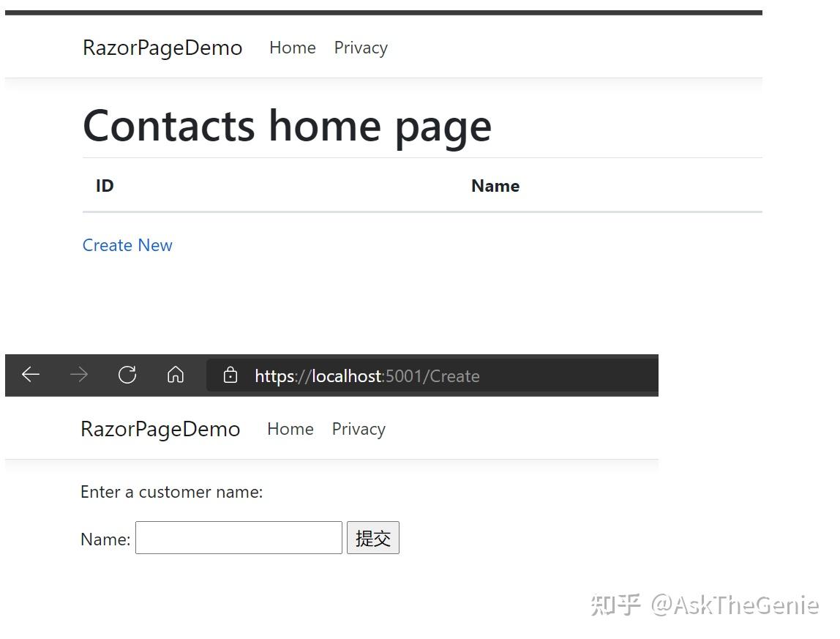The width and height of the screenshot is (840, 639).
Task: Click the Contacts home page heading
Action: coord(287,126)
